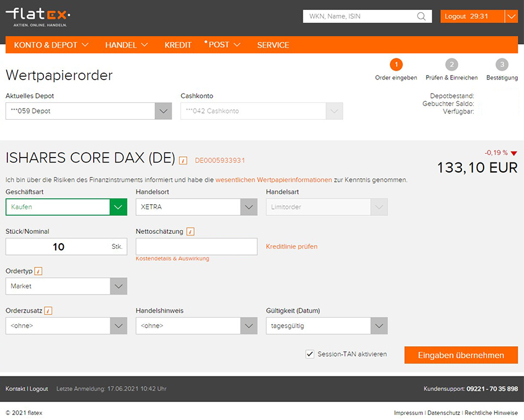This screenshot has height=420, width=524.
Task: Open the HANDEL menu
Action: (x=127, y=45)
